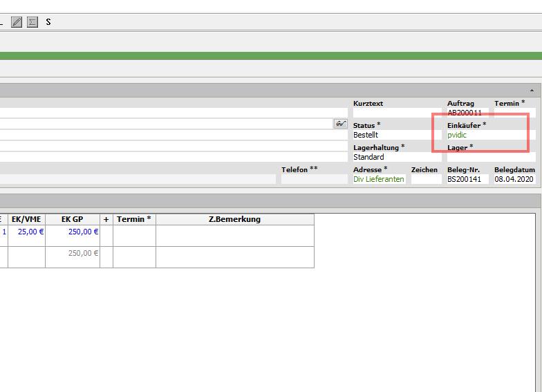
Task: Click the pencil edit icon in toolbar
Action: (17, 22)
